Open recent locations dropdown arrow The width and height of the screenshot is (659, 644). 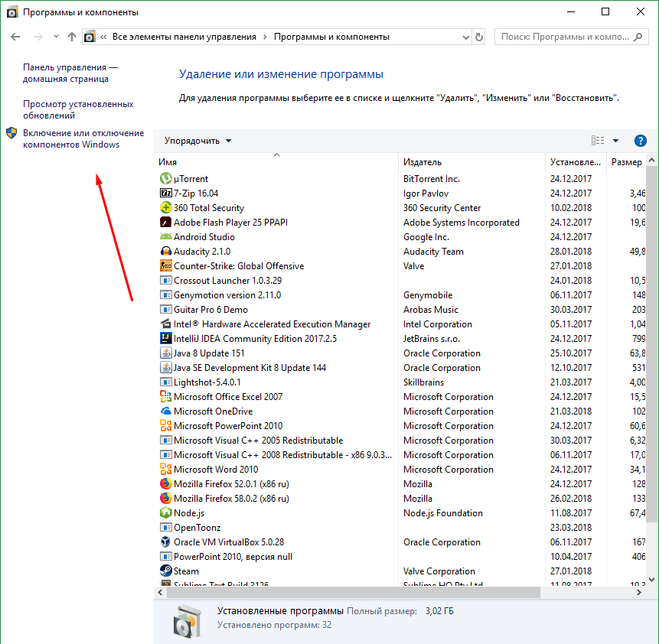[x=56, y=37]
